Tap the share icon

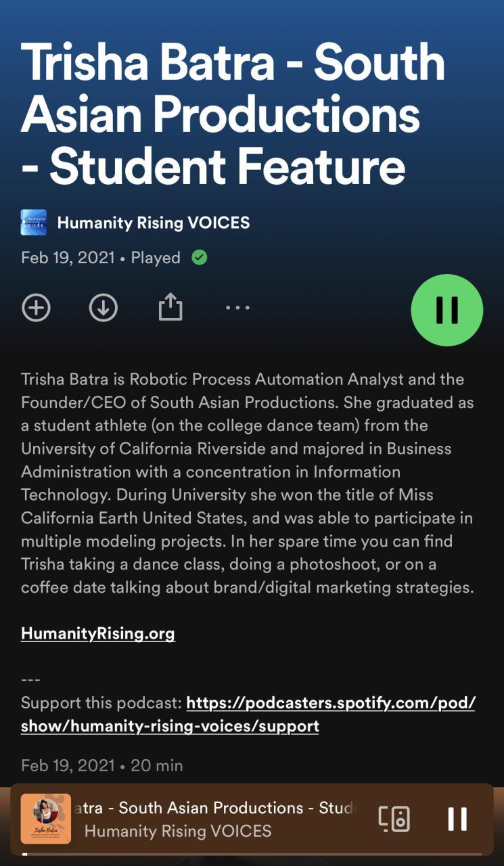[x=170, y=308]
